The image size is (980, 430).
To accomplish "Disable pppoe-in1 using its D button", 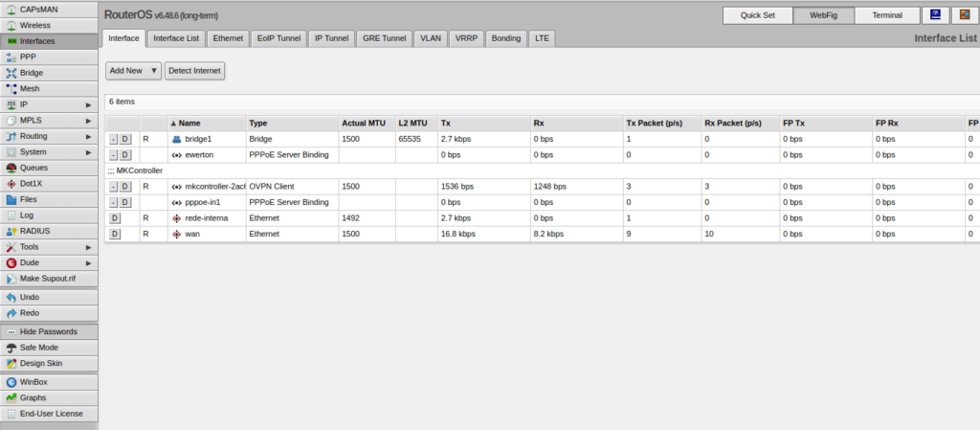I will point(125,202).
